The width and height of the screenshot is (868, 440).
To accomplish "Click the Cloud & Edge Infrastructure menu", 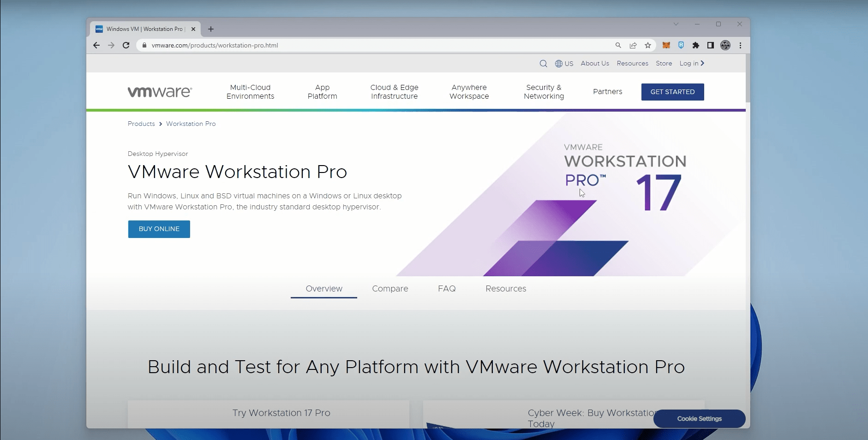I will point(394,92).
